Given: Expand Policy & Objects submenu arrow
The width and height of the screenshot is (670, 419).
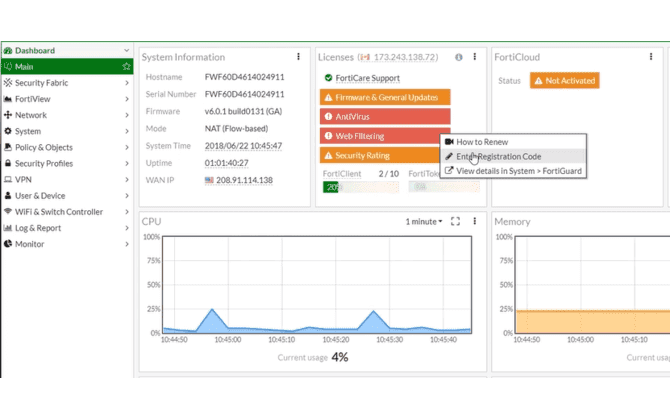Looking at the screenshot, I should pyautogui.click(x=127, y=147).
